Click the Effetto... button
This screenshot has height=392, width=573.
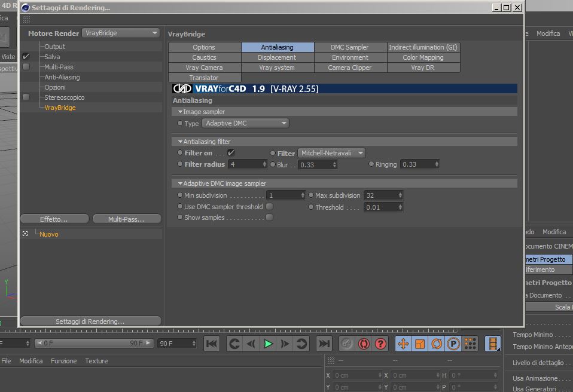(54, 219)
